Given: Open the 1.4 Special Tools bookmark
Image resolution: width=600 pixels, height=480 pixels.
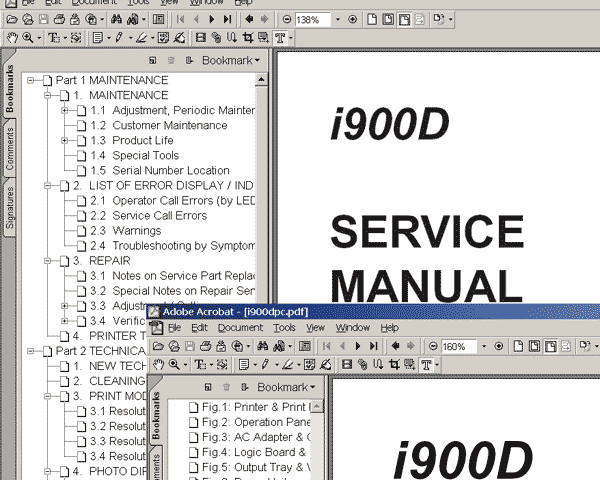Looking at the screenshot, I should [134, 155].
